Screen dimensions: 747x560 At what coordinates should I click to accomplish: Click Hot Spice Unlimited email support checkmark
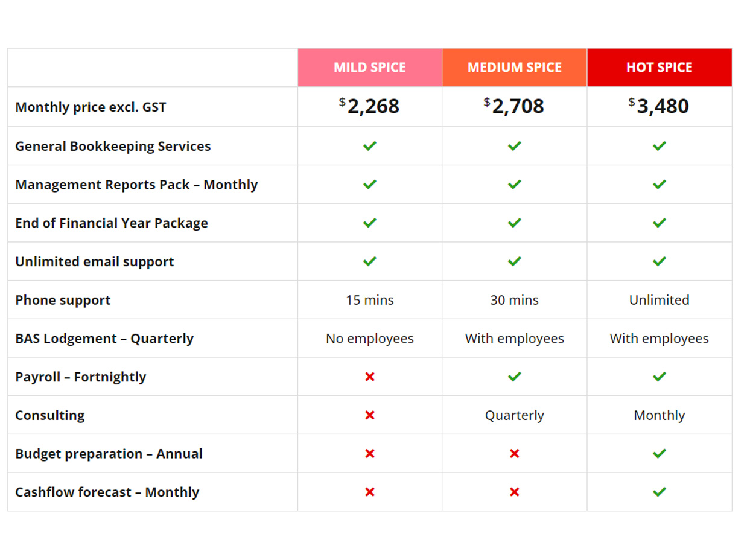point(660,261)
